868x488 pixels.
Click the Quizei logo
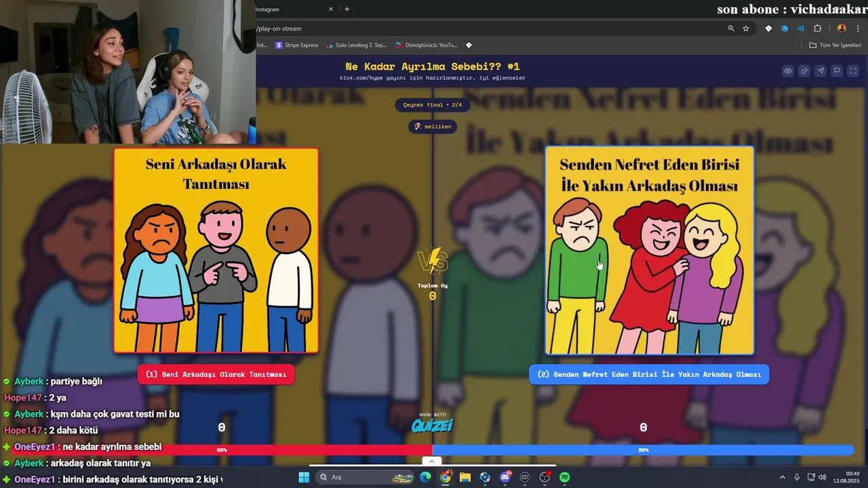(433, 424)
